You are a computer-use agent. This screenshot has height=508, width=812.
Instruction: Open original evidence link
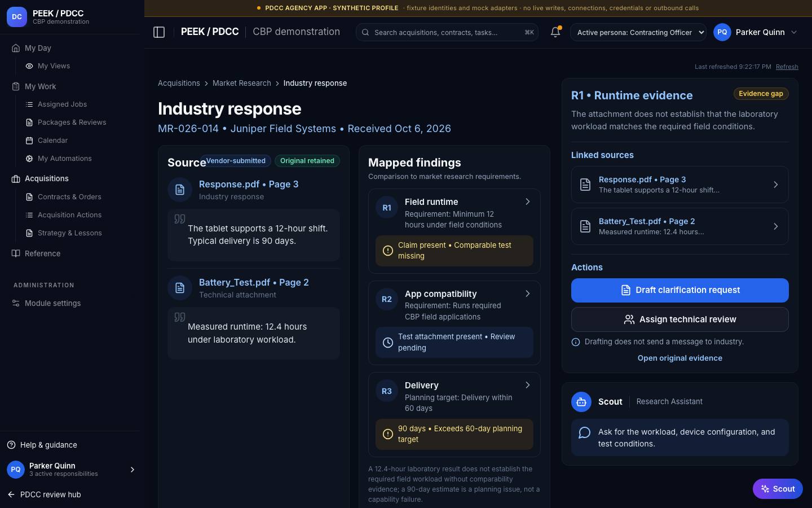point(680,358)
